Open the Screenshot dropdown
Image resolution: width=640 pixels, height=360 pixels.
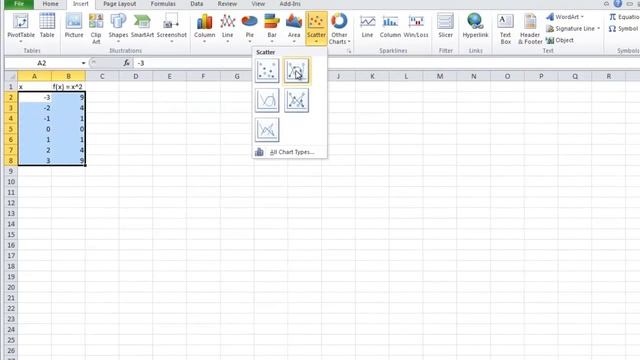click(171, 28)
